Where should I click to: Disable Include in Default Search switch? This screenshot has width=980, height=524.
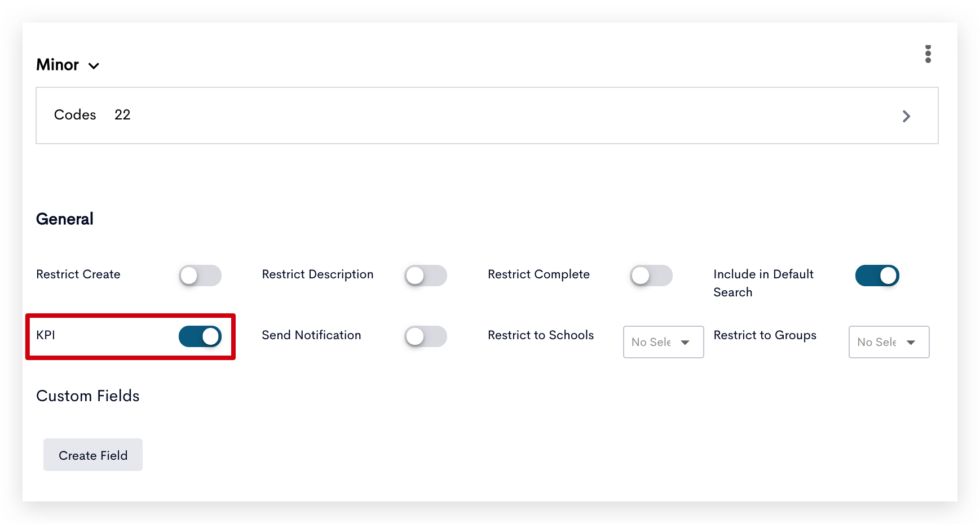click(877, 276)
